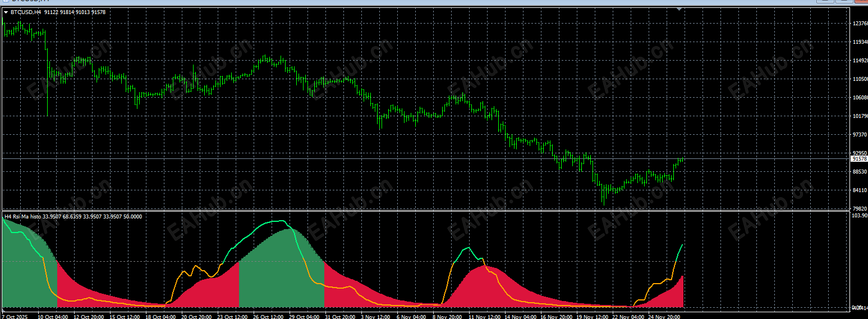The image size is (868, 319).
Task: Click the 31 Oct 20:00 time label
Action: (x=341, y=316)
